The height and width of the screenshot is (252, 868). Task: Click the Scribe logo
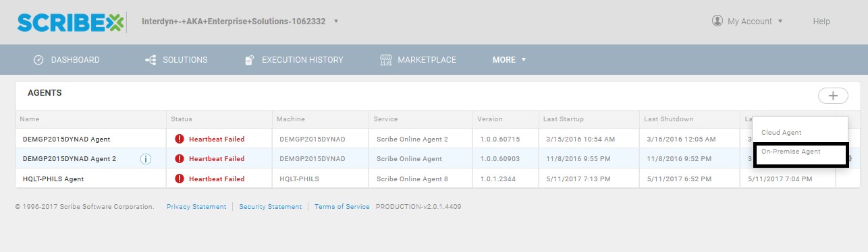[x=71, y=22]
